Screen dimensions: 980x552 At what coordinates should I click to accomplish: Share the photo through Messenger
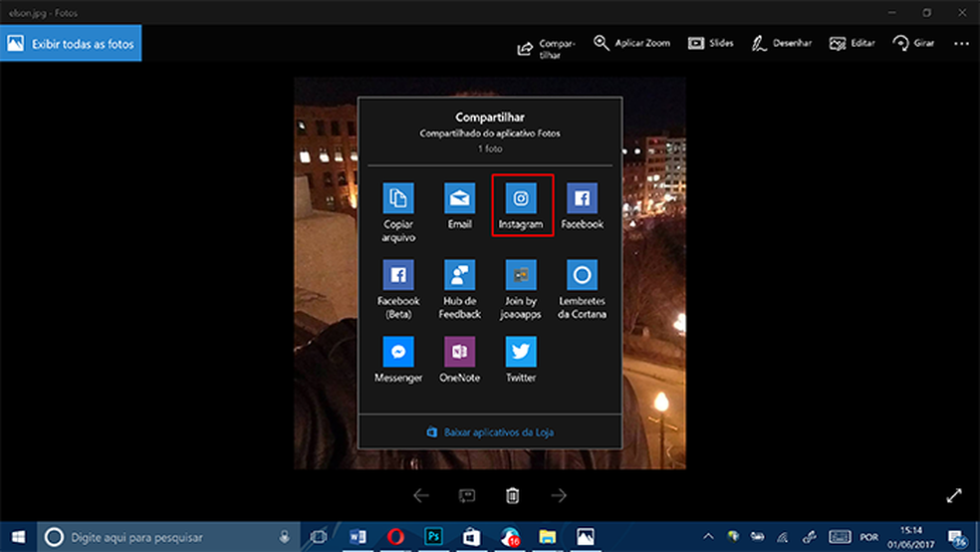click(398, 360)
